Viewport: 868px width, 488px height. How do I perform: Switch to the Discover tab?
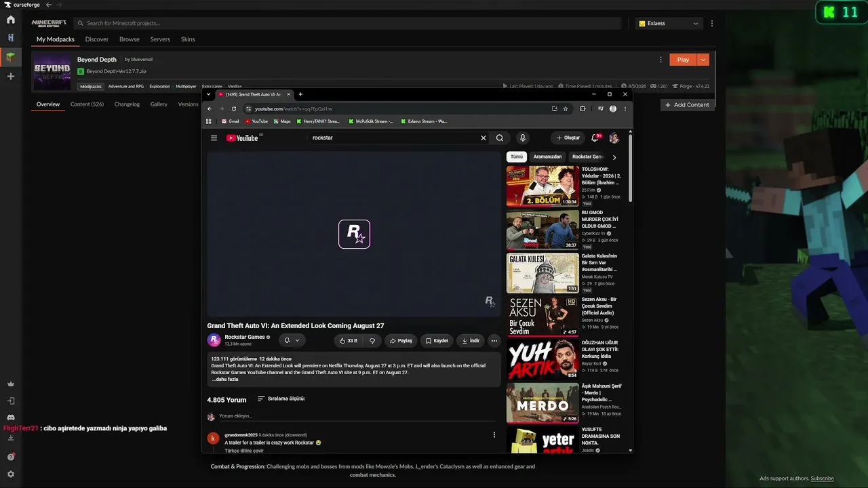point(97,39)
